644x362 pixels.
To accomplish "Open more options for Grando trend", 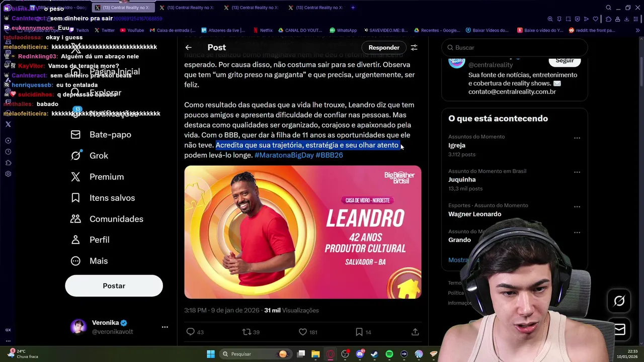I will click(x=577, y=232).
